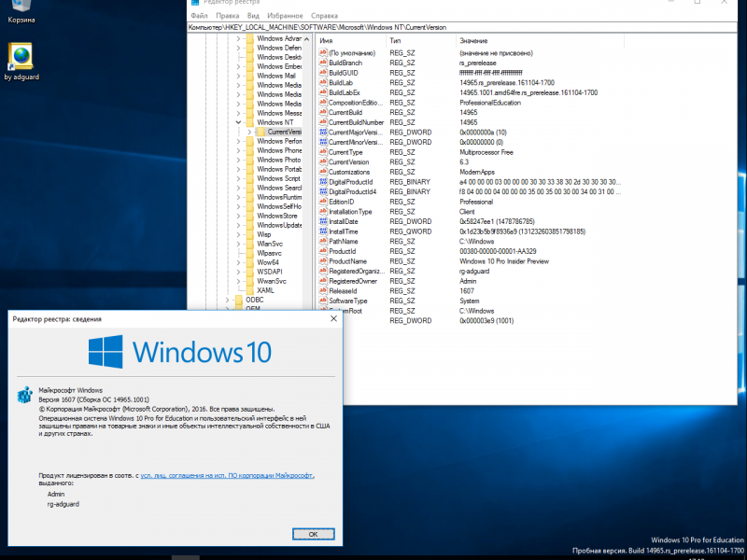Sort by the Тип column header
747x560 pixels.
pyautogui.click(x=421, y=41)
